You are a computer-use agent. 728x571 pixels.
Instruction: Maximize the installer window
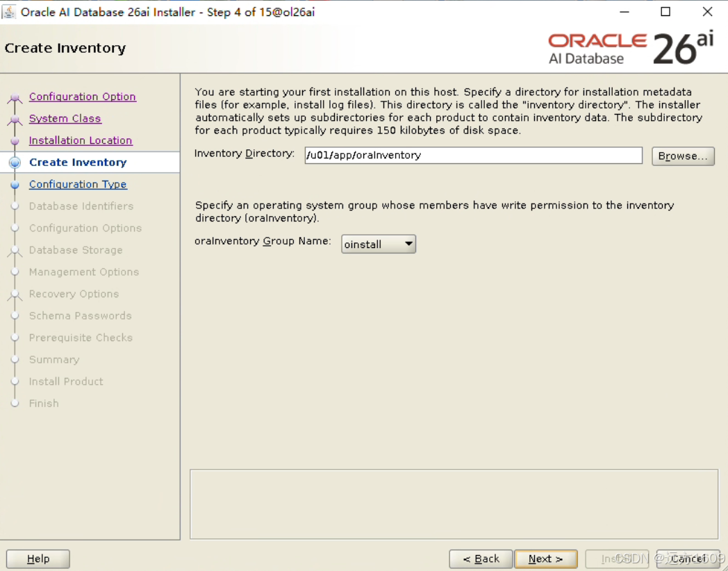665,12
